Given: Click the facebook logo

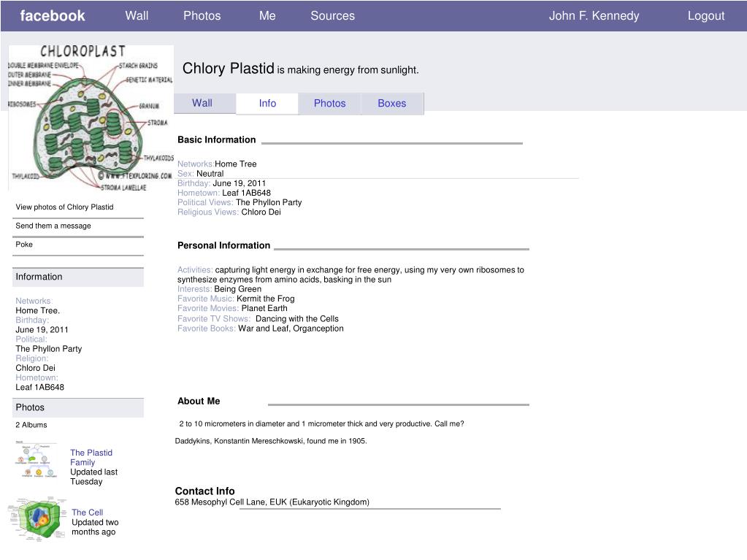Looking at the screenshot, I should [x=53, y=16].
